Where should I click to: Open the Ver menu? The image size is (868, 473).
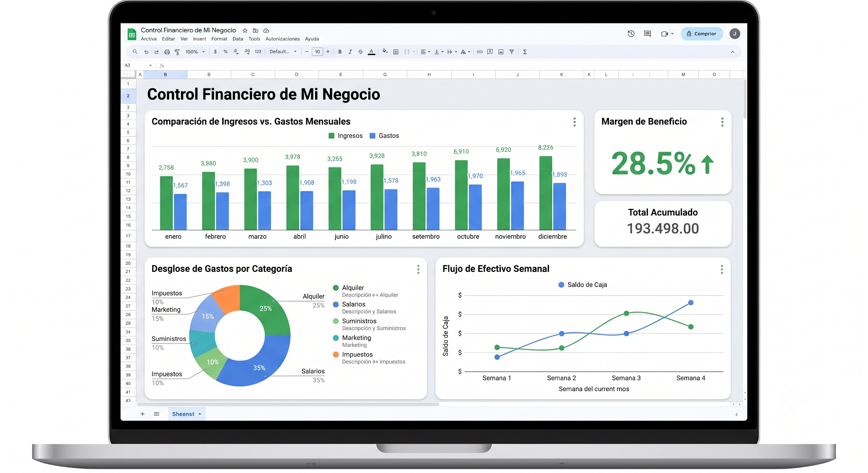pos(184,39)
